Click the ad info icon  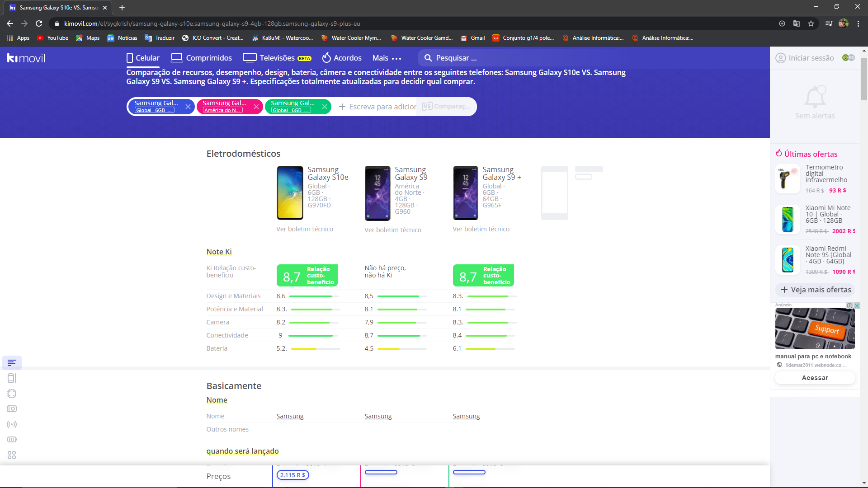[x=849, y=306]
